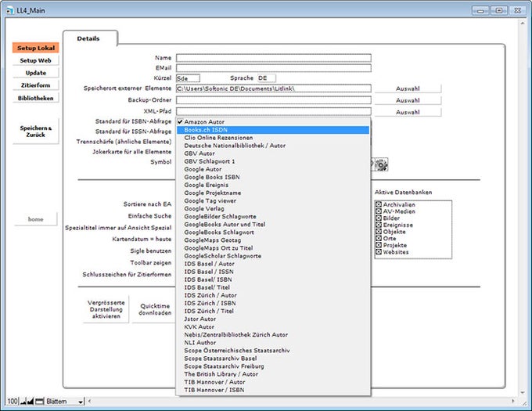532x411 pixels.
Task: Click Vergrösserte Darstellung aktivieren button
Action: [x=106, y=309]
